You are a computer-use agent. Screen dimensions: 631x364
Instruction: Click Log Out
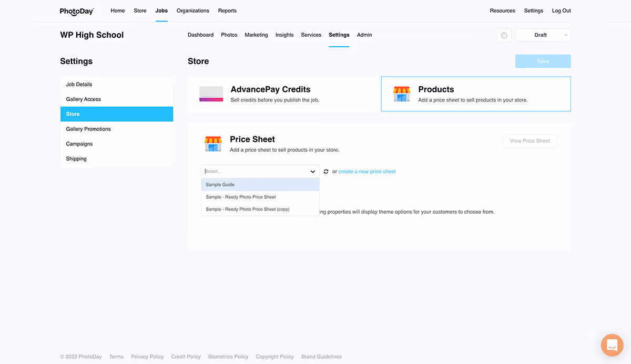561,11
